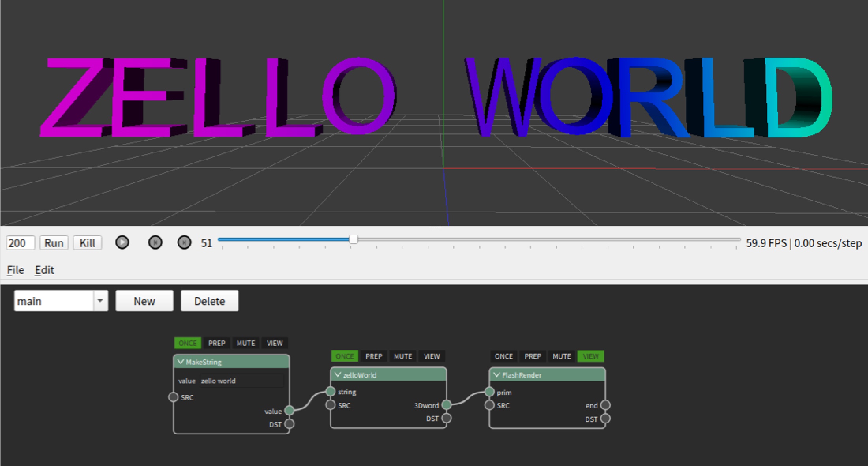Viewport: 868px width, 466px height.
Task: Toggle VIEW on FlashRender node
Action: [590, 356]
